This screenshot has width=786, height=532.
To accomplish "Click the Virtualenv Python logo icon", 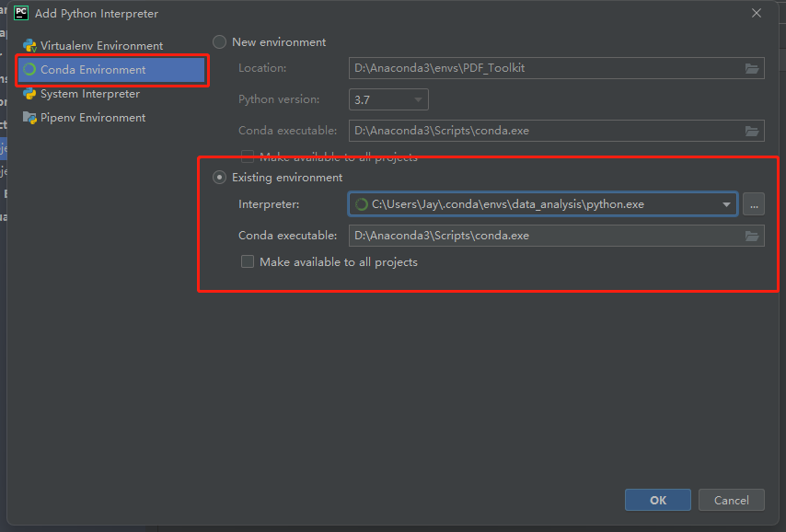I will pyautogui.click(x=29, y=46).
